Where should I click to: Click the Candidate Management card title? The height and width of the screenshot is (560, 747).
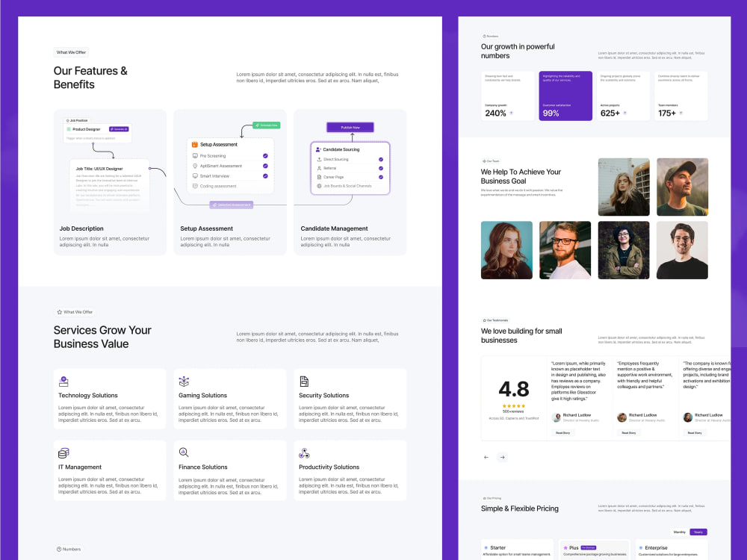tap(334, 228)
